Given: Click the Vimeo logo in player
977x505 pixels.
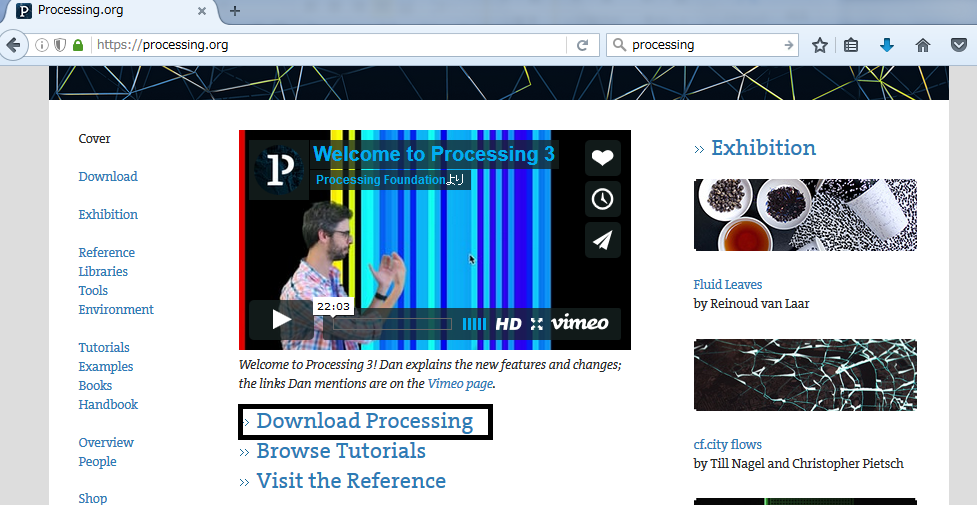Looking at the screenshot, I should tap(580, 323).
